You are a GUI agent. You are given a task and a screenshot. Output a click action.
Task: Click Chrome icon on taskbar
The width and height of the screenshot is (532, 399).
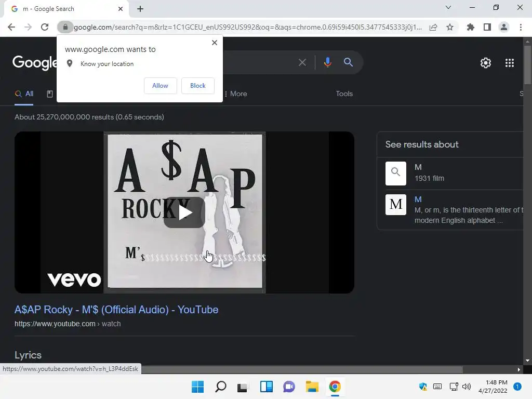pos(335,387)
